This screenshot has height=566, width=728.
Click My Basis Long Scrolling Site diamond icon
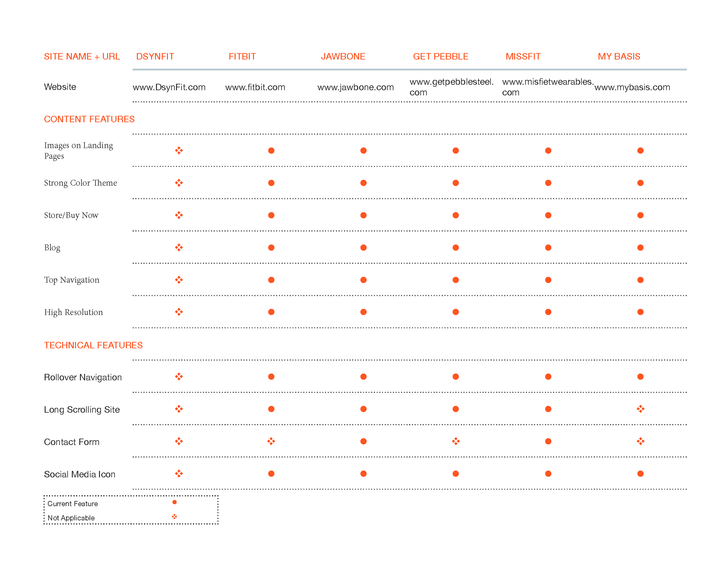(640, 409)
